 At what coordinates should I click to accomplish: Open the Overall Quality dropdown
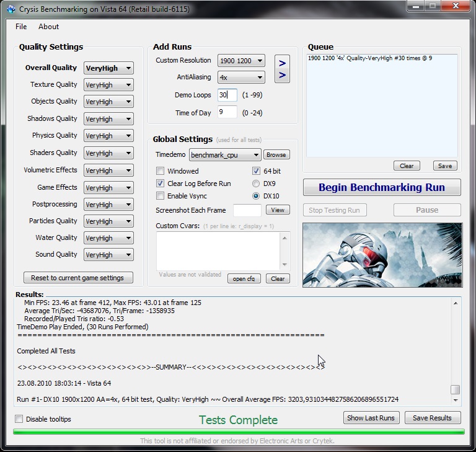[108, 68]
